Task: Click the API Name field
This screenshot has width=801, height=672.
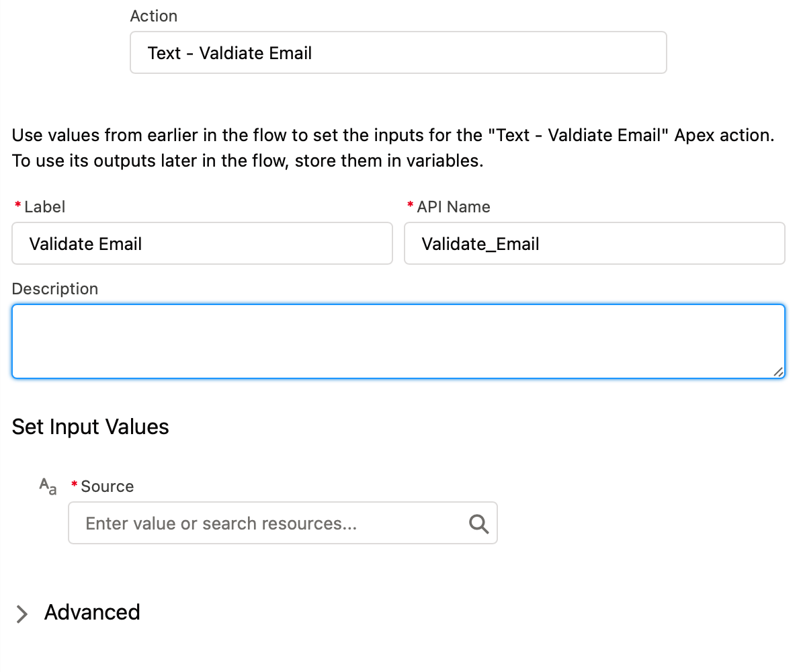Action: click(x=594, y=243)
